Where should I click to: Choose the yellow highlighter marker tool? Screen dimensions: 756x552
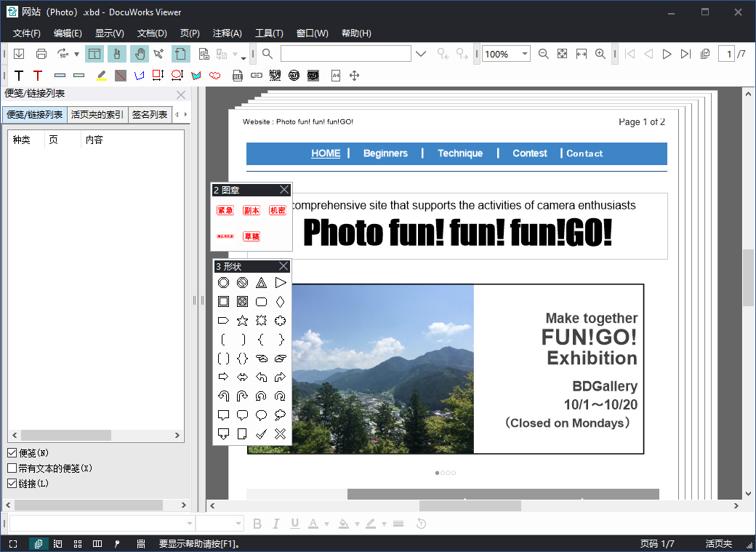point(101,75)
